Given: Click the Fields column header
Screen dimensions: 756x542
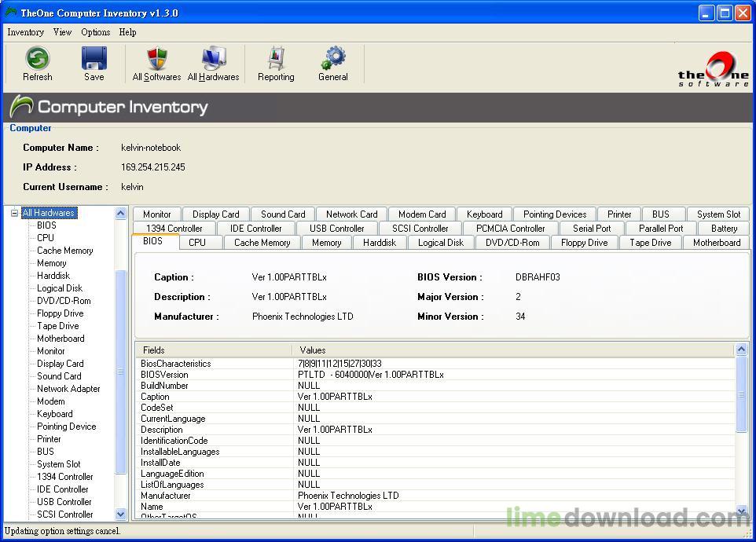Looking at the screenshot, I should pyautogui.click(x=154, y=350).
